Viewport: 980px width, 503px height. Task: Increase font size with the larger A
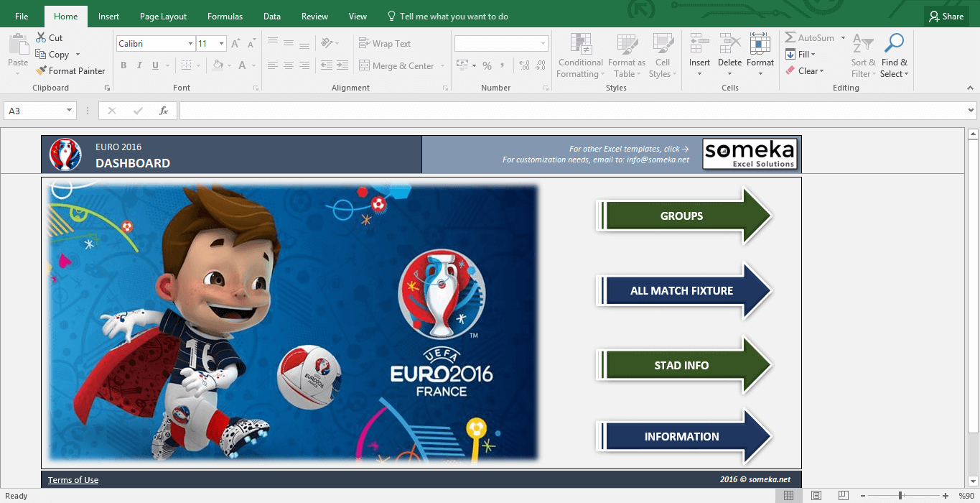(x=235, y=44)
